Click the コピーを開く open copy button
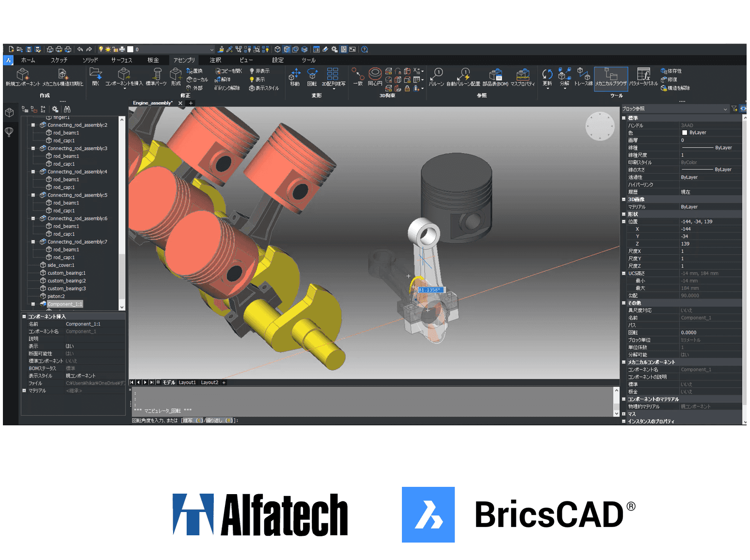 tap(228, 71)
